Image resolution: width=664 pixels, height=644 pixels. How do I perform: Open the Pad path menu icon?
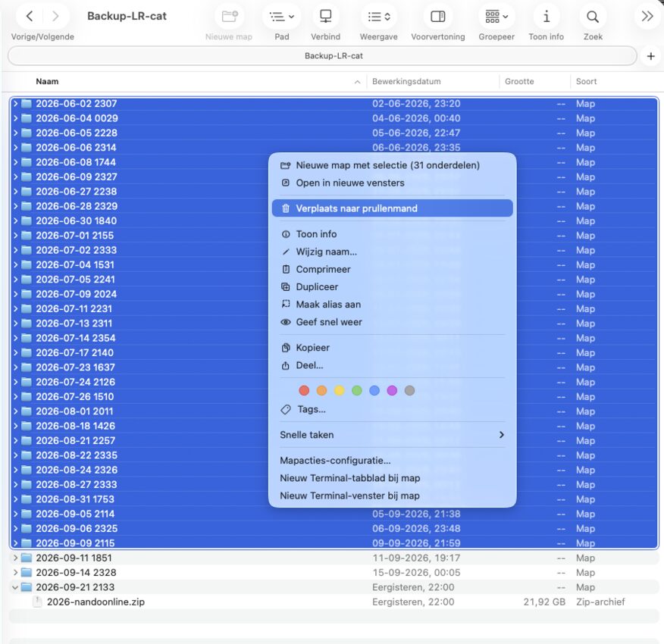(282, 17)
